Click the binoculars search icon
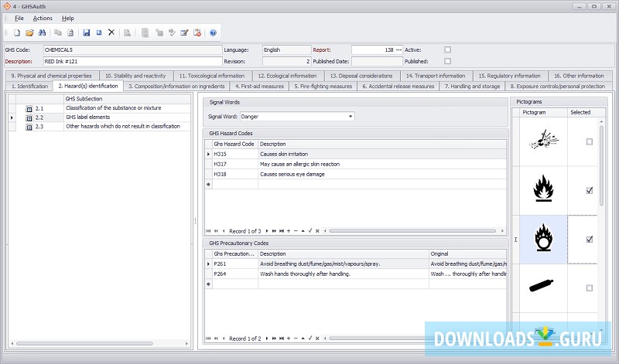This screenshot has height=364, width=619. coord(43,32)
